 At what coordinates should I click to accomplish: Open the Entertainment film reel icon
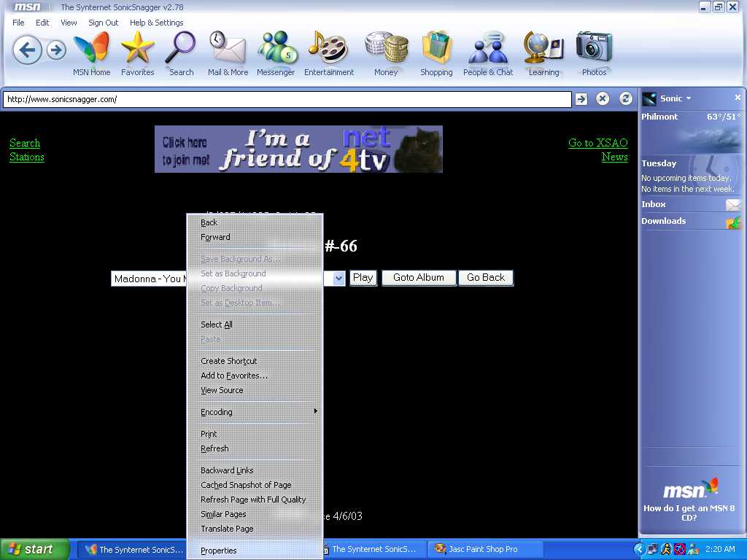tap(328, 49)
